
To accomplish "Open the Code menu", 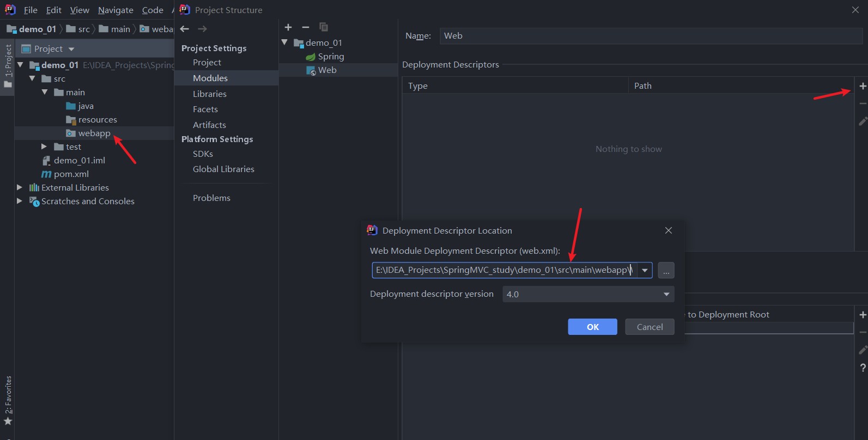I will click(153, 10).
